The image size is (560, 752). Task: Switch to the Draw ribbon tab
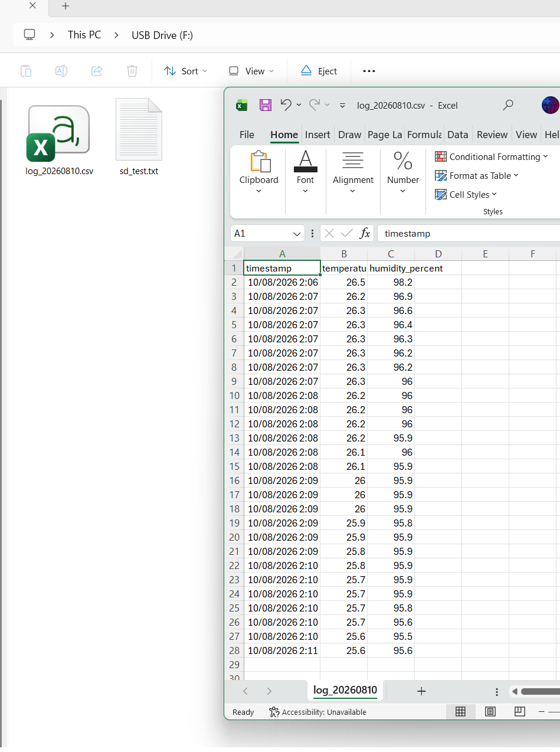point(349,135)
